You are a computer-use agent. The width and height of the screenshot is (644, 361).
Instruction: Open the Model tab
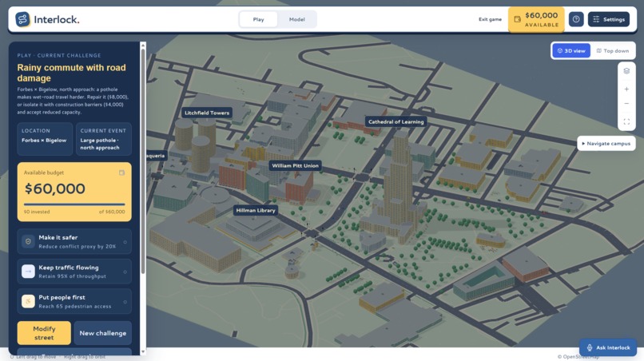pyautogui.click(x=296, y=19)
